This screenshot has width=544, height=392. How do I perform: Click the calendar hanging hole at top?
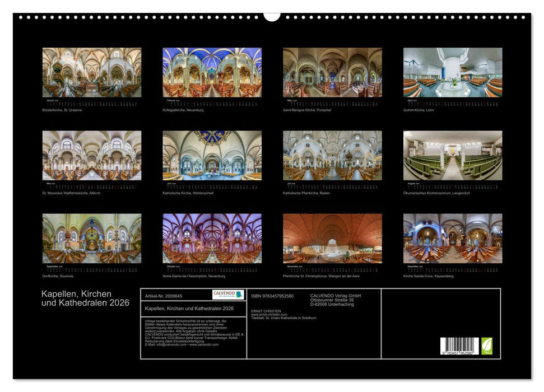pos(272,15)
